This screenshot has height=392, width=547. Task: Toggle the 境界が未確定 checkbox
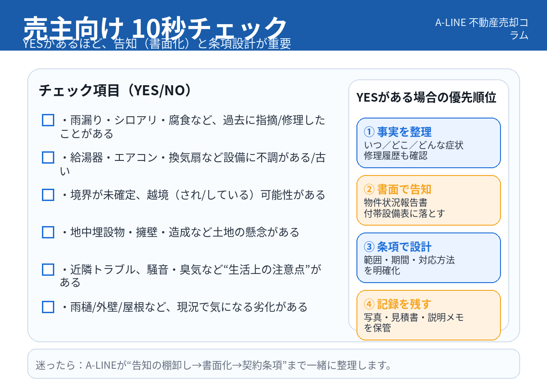[x=48, y=195]
